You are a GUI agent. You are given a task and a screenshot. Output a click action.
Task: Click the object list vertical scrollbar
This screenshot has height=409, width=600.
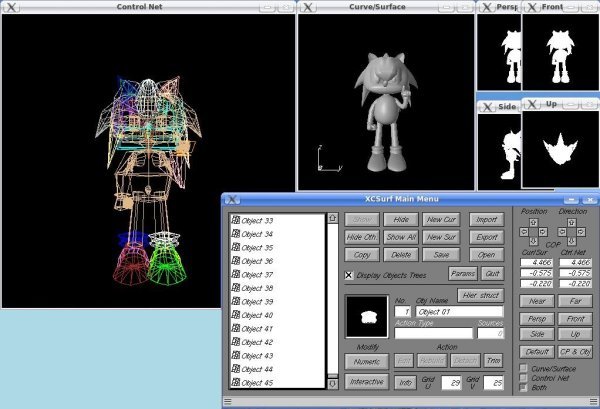pos(332,300)
